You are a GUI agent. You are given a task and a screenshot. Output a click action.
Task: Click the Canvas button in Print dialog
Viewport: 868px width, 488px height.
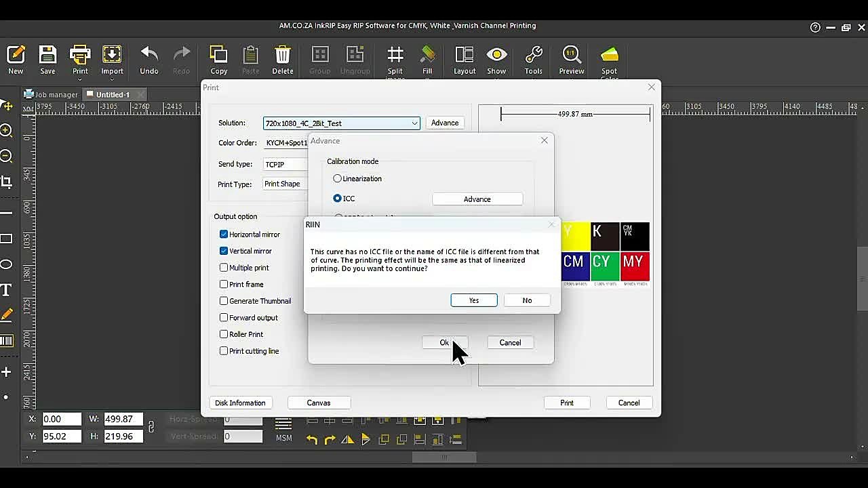(319, 403)
